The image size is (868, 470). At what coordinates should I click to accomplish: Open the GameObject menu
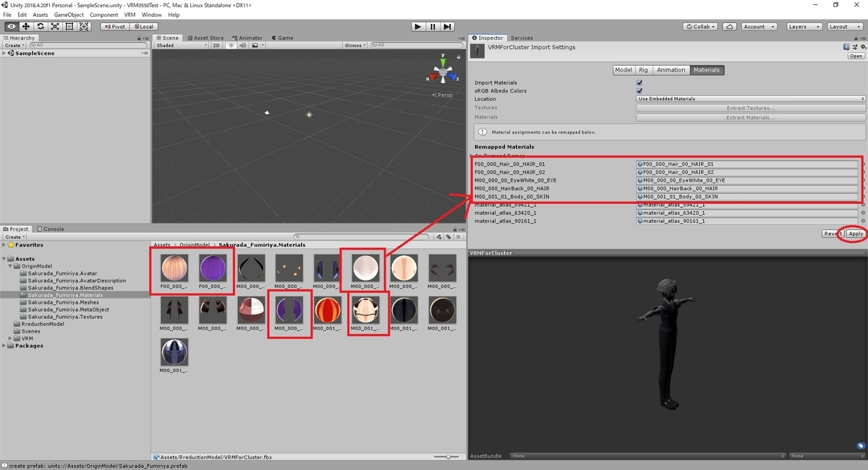pos(69,14)
